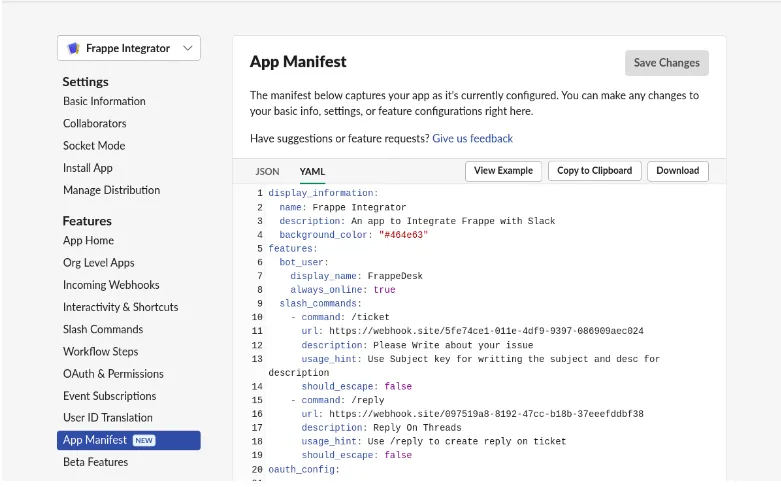Go to Collaborators page

(x=95, y=123)
